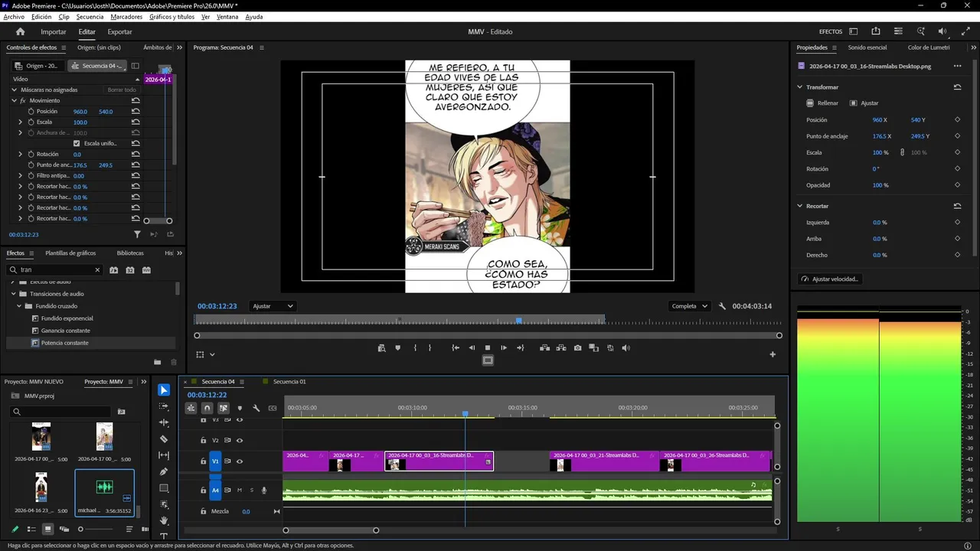Image resolution: width=980 pixels, height=551 pixels.
Task: Switch to the Secuencia 01 timeline tab
Action: (x=289, y=382)
